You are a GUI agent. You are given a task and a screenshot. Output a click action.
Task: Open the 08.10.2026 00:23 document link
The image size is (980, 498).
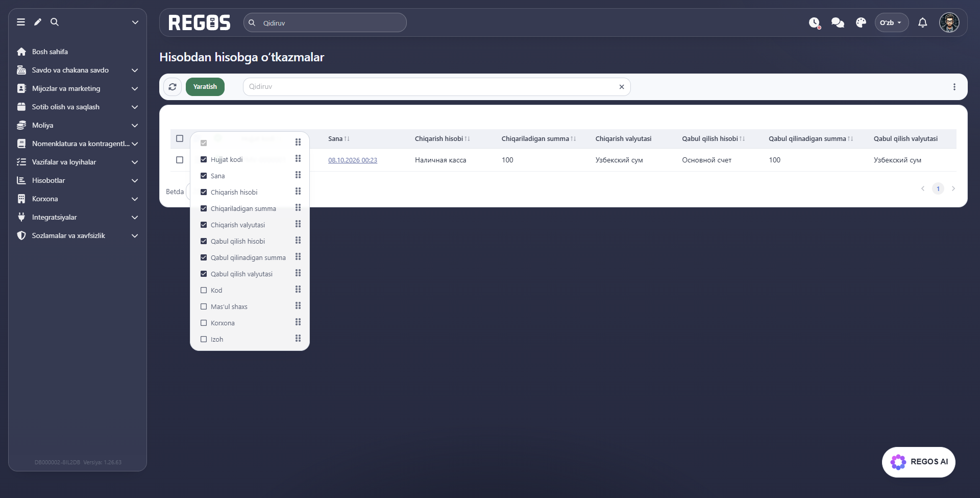tap(353, 160)
